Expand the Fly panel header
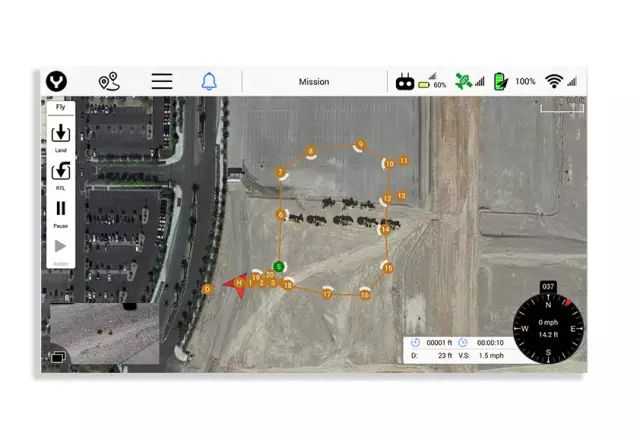The height and width of the screenshot is (439, 640). [x=60, y=106]
